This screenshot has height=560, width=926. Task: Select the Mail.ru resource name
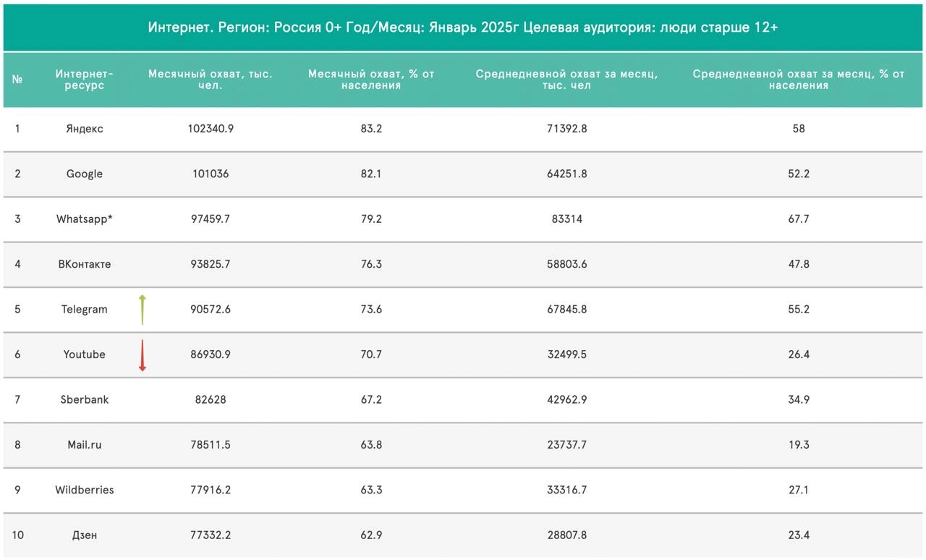click(x=85, y=445)
